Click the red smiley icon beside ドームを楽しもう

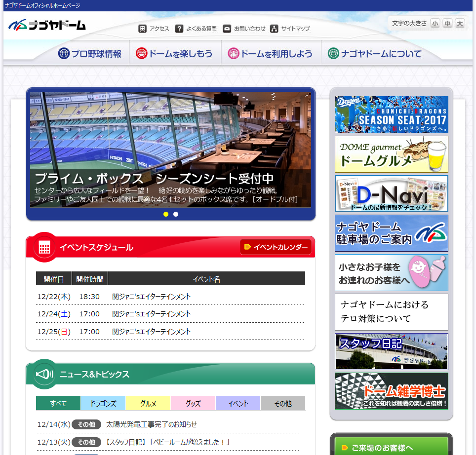coord(141,53)
